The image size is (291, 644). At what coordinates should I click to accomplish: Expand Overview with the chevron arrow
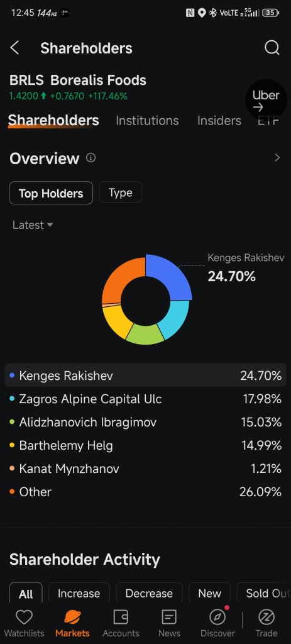(277, 158)
